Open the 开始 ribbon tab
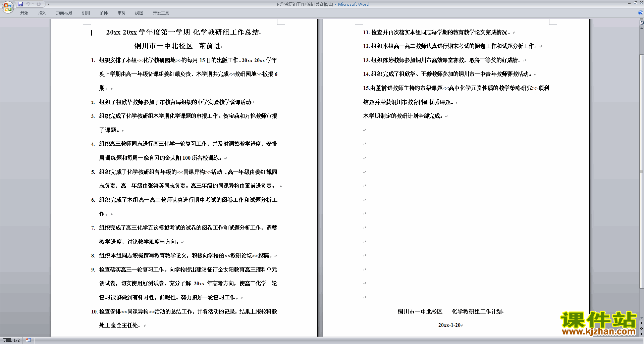 click(x=24, y=13)
